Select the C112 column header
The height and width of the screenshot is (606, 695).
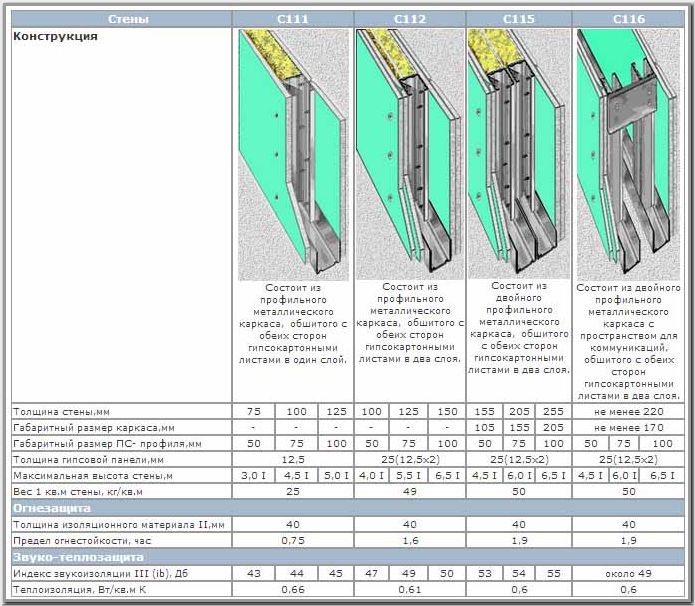click(x=408, y=19)
